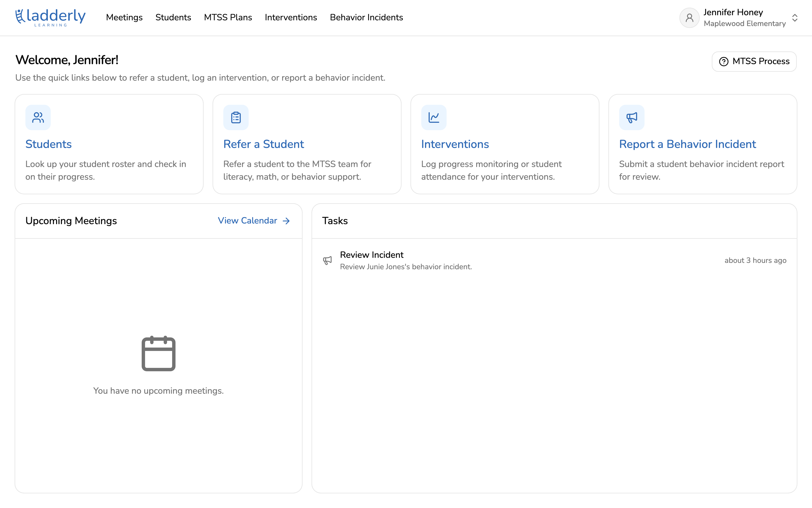Click the megaphone icon on Report card

click(x=632, y=117)
